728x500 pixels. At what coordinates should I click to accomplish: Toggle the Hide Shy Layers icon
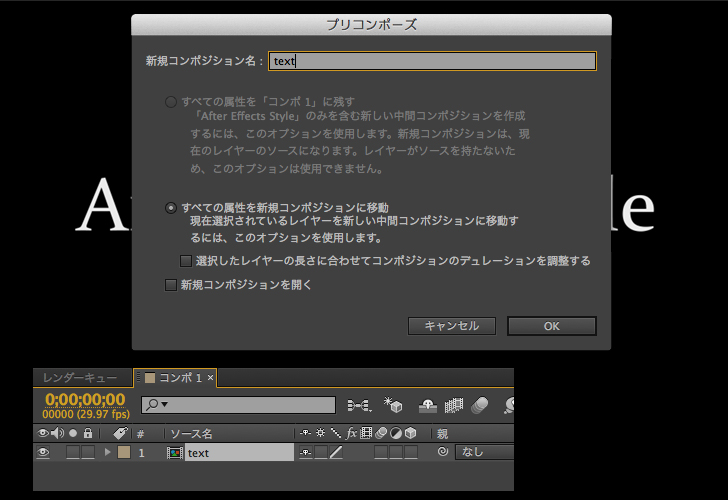(x=427, y=405)
